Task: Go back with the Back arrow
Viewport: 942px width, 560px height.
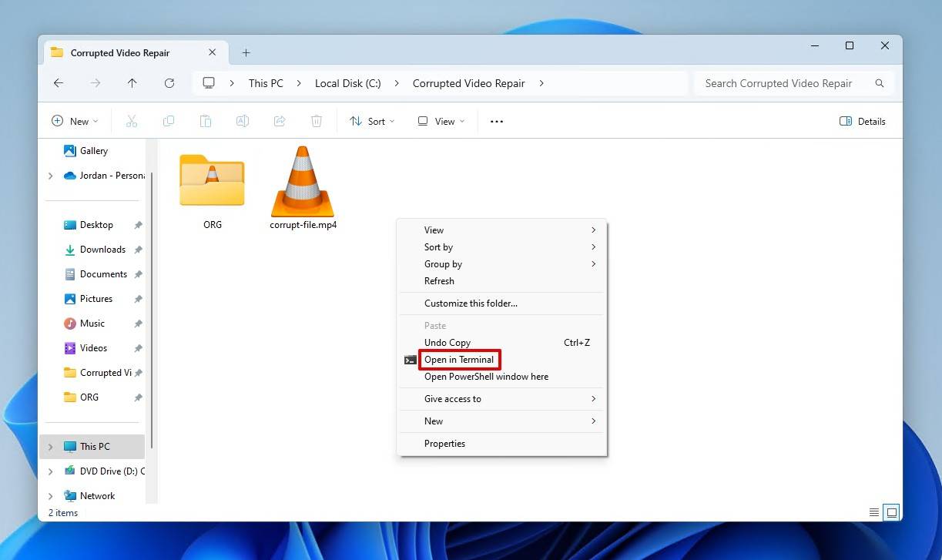Action: pos(59,83)
